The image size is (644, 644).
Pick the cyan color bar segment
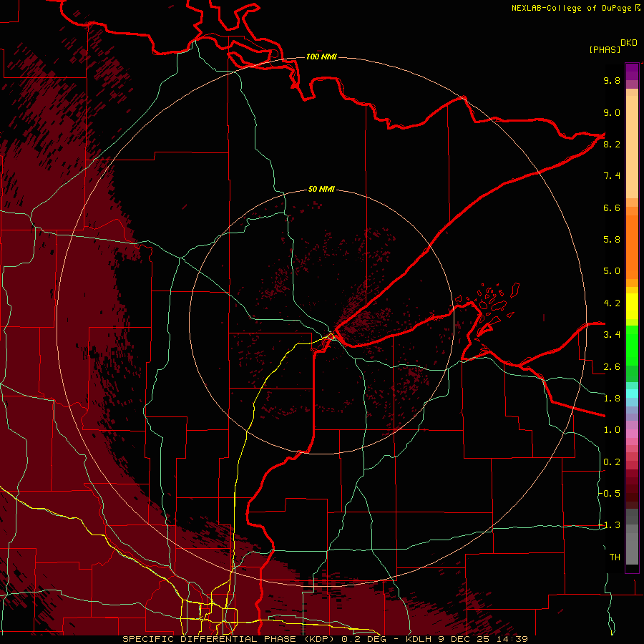(632, 393)
